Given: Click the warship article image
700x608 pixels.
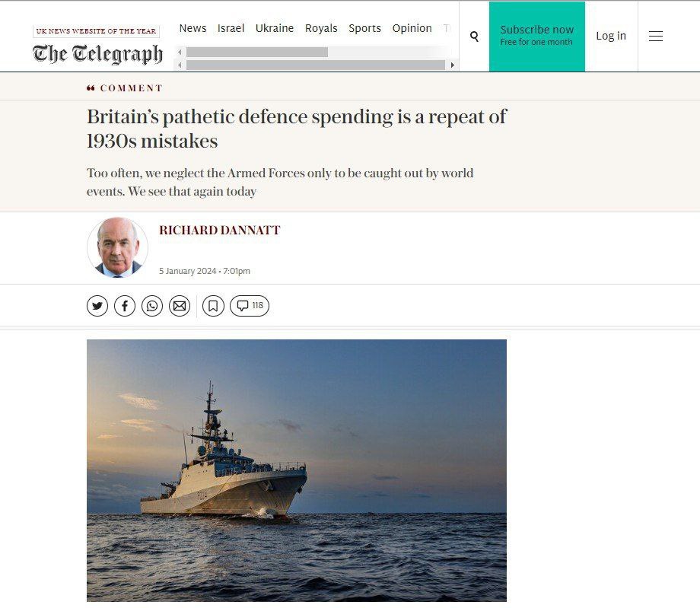Looking at the screenshot, I should coord(297,470).
